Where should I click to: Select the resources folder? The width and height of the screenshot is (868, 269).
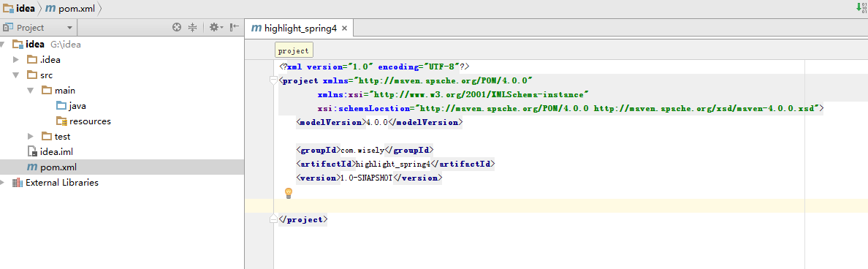(x=83, y=121)
